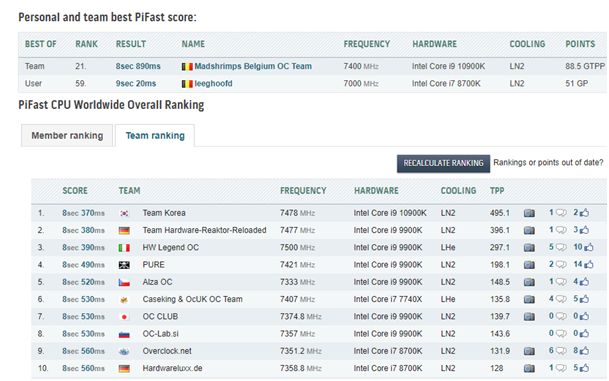Like the PURE score with thumbs-up

click(x=589, y=264)
